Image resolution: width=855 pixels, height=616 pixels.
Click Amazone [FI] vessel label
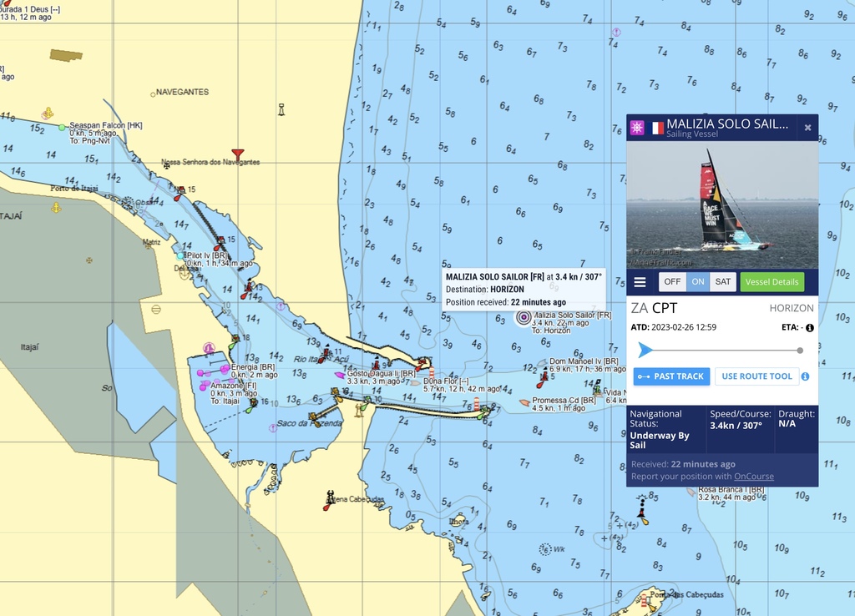pyautogui.click(x=234, y=386)
